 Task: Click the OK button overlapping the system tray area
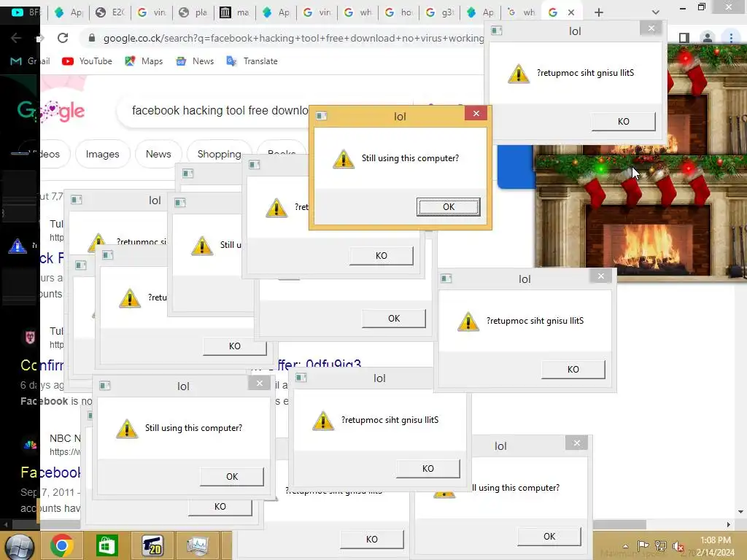coord(549,536)
